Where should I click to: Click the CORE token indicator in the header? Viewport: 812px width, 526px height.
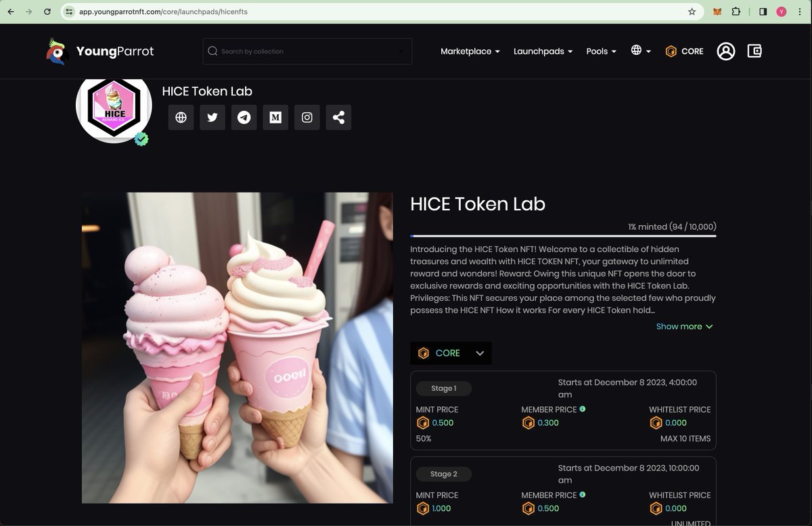point(683,51)
